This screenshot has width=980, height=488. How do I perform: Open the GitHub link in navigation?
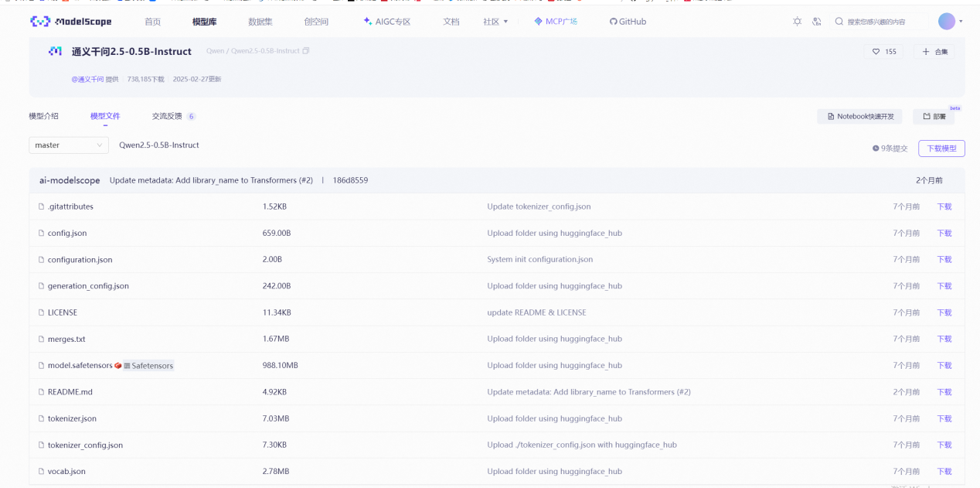(x=628, y=22)
